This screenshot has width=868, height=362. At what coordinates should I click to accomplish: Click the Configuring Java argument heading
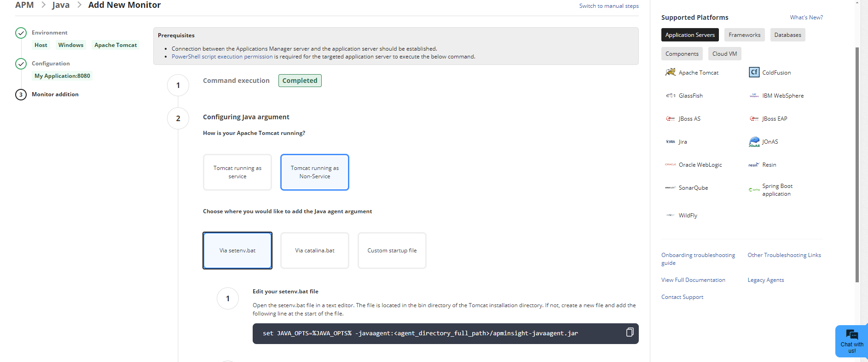coord(246,117)
